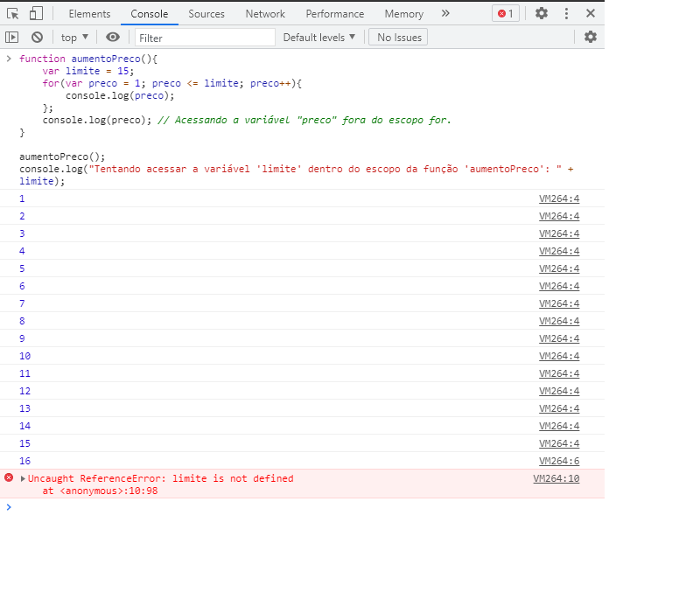This screenshot has height=599, width=700.
Task: Open the Performance tab
Action: click(335, 14)
